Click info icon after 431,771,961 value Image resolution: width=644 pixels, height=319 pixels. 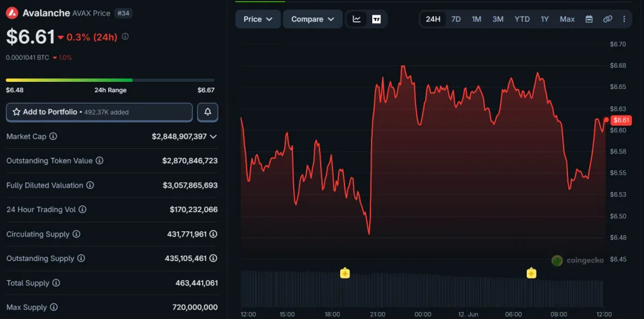213,234
